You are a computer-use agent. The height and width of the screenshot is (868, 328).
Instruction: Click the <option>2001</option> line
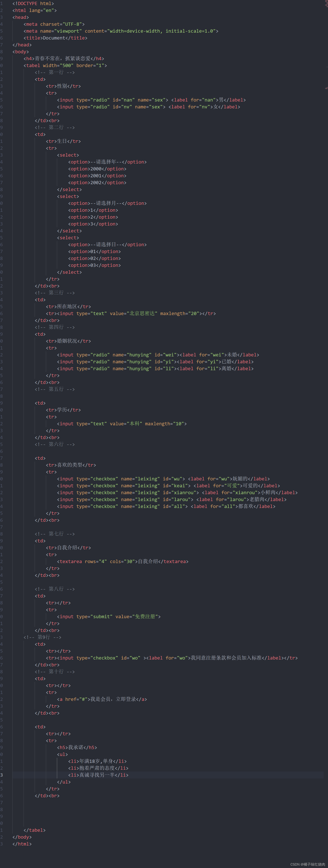tap(97, 176)
